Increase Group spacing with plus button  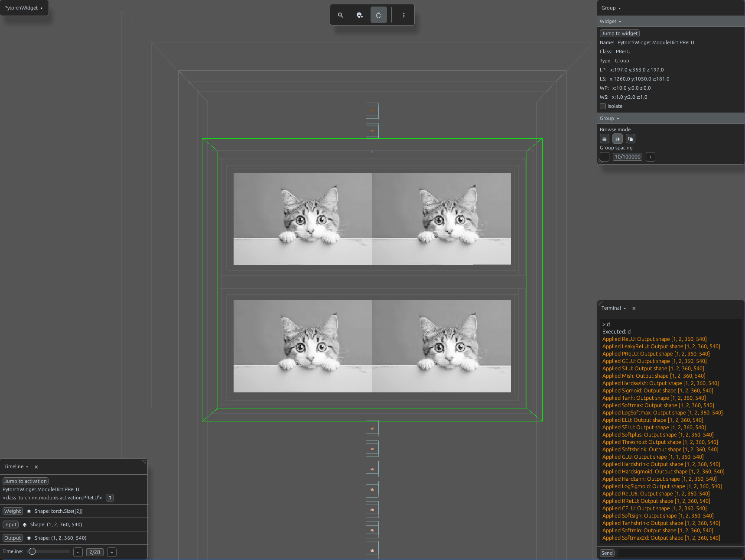651,157
